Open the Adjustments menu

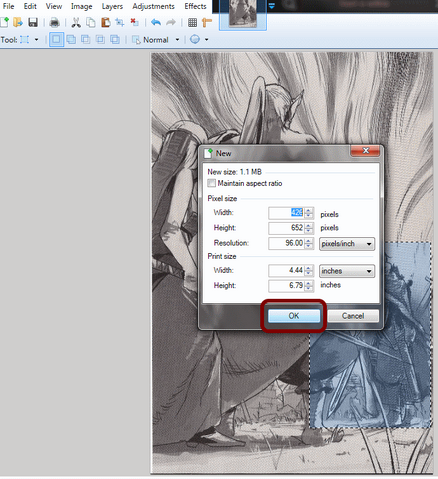click(x=153, y=6)
